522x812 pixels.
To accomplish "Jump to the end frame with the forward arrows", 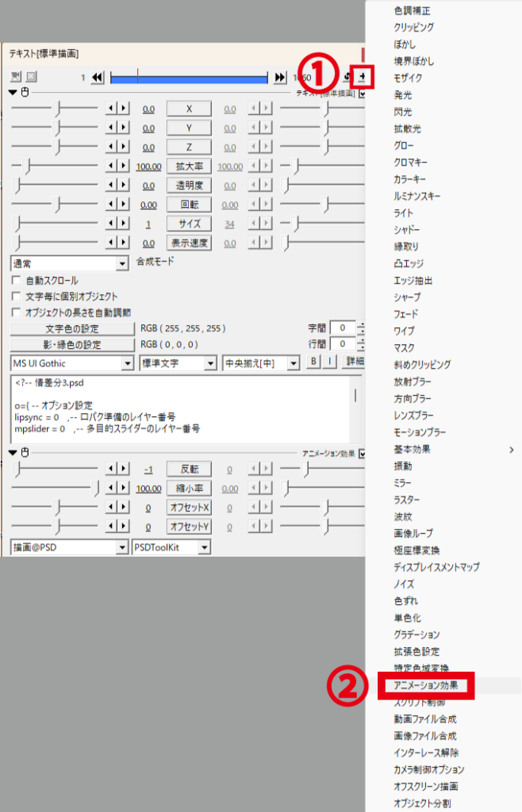I will click(280, 78).
